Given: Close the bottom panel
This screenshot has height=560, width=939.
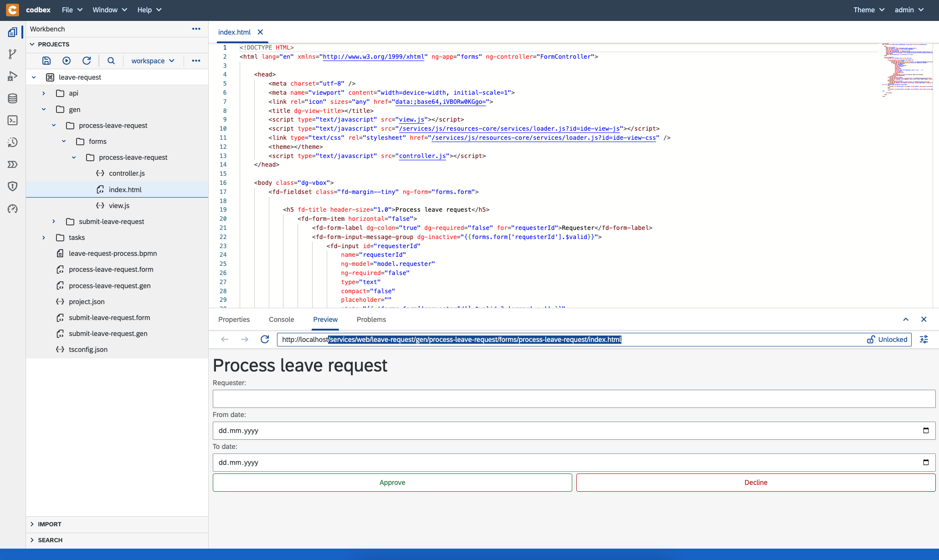Looking at the screenshot, I should click(924, 319).
